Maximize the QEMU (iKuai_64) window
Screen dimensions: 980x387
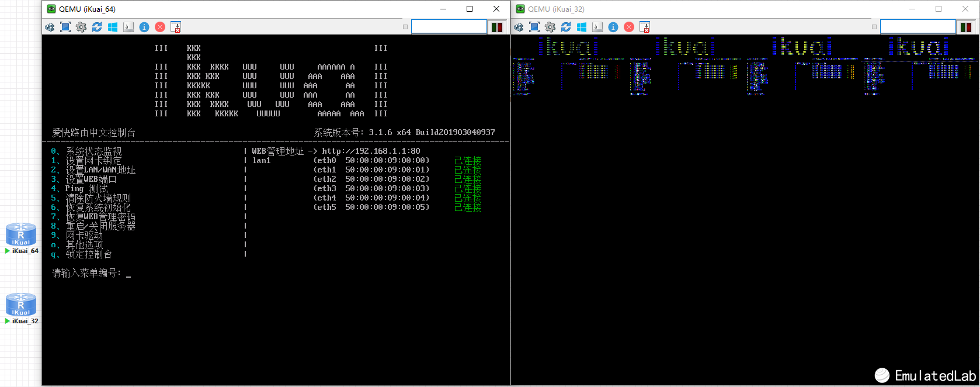[x=470, y=9]
